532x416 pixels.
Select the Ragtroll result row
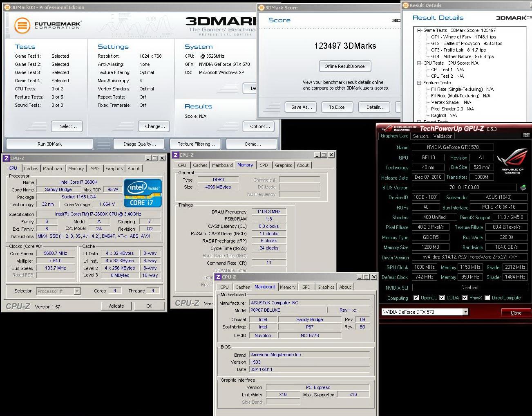(x=444, y=115)
